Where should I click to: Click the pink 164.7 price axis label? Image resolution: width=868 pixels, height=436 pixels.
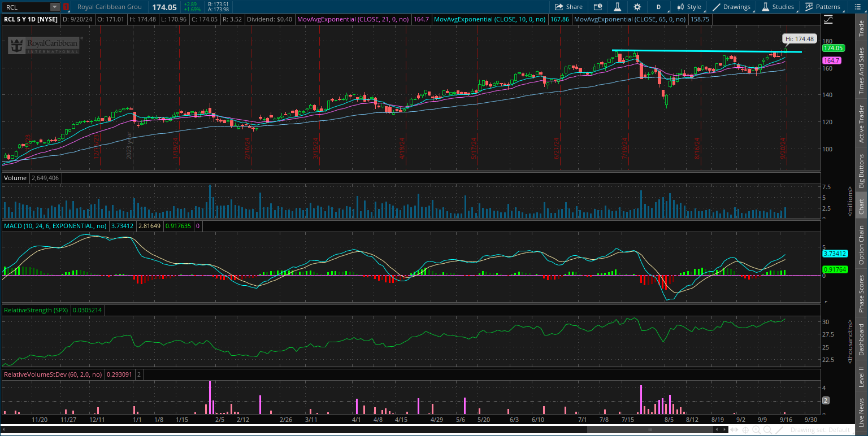click(x=831, y=60)
